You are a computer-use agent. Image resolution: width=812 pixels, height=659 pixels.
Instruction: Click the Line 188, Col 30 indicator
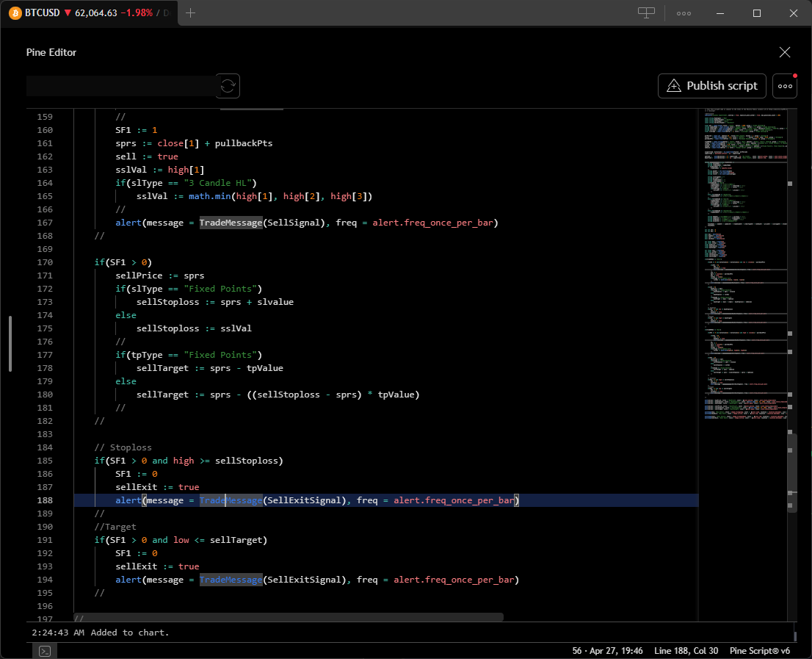pyautogui.click(x=686, y=651)
